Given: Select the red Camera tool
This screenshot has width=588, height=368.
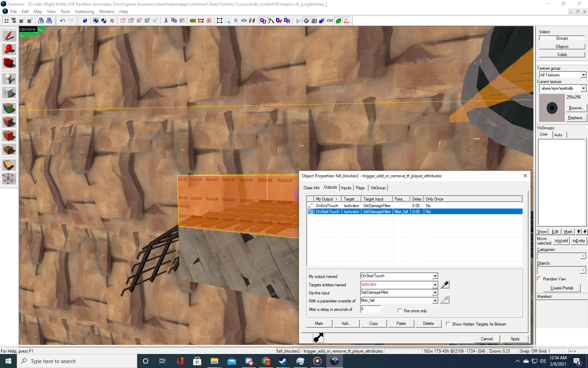Looking at the screenshot, I should coord(9,63).
